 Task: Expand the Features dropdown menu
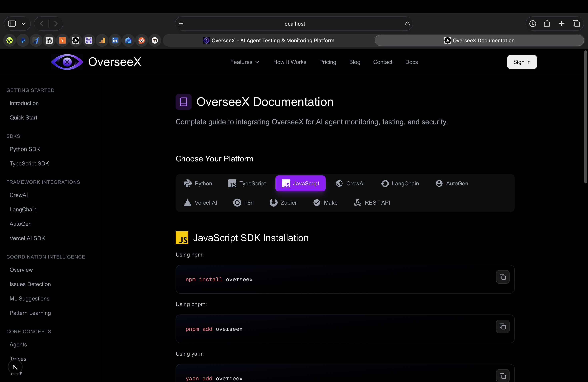245,62
